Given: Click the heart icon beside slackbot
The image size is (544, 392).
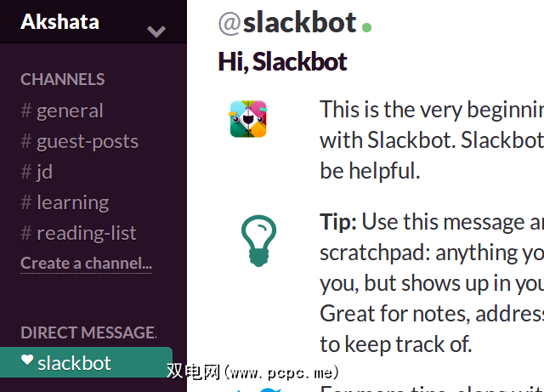Looking at the screenshot, I should click(27, 361).
